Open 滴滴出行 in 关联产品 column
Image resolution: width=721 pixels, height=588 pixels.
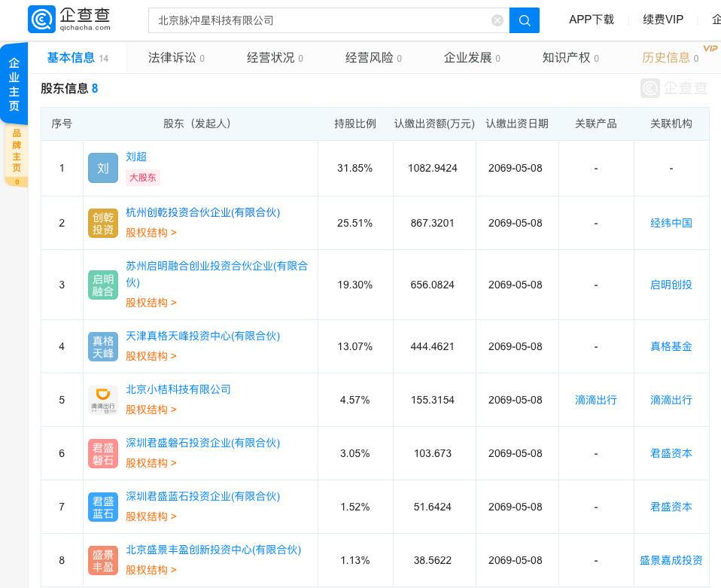point(595,400)
